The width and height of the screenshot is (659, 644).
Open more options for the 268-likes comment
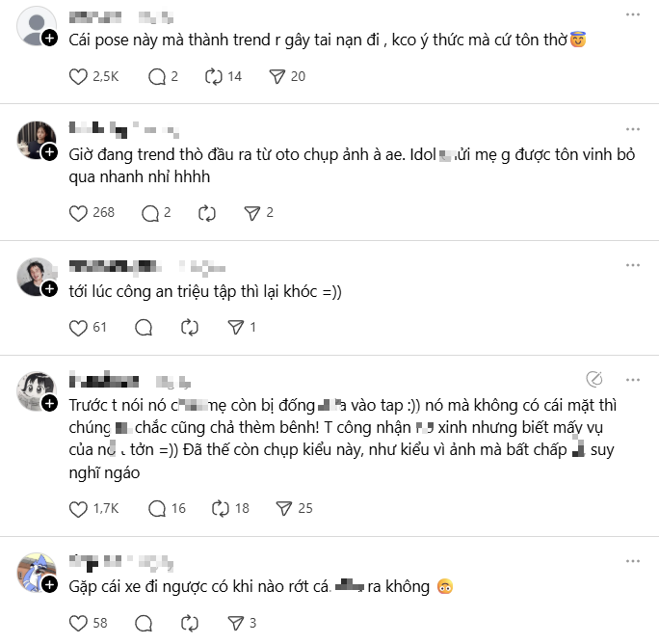coord(632,128)
